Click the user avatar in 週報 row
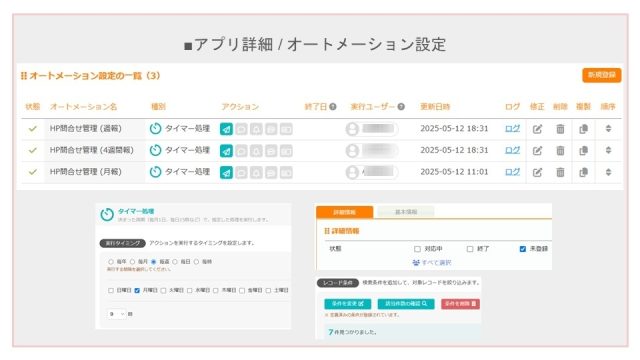The image size is (640, 360). coord(352,129)
